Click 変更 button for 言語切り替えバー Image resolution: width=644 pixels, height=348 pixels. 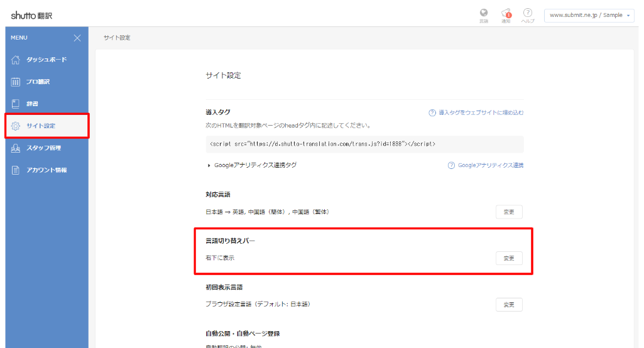[509, 258]
